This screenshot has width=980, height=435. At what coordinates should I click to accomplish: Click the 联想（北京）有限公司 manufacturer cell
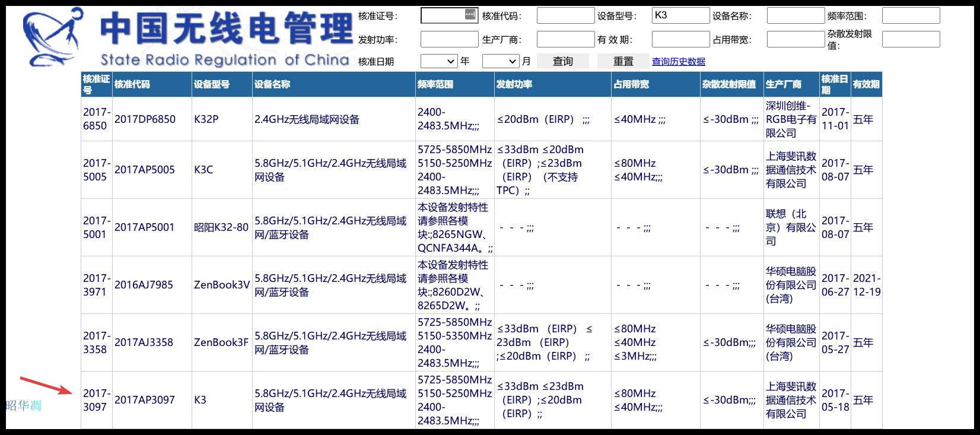click(791, 227)
